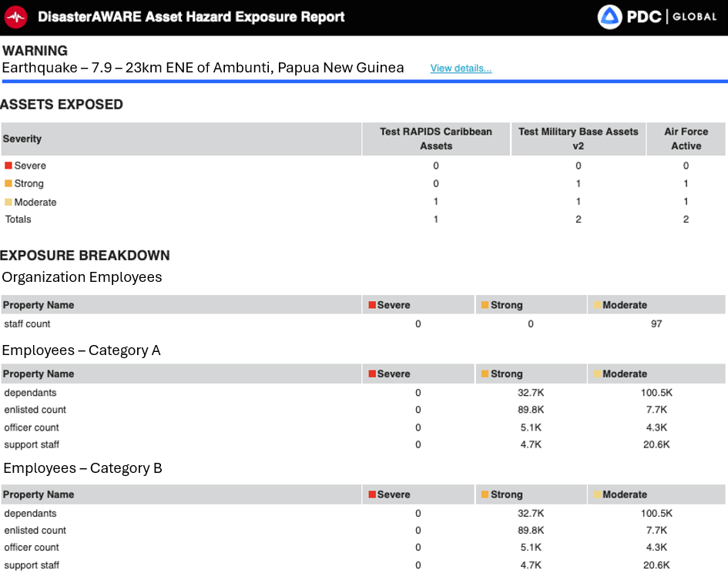The width and height of the screenshot is (728, 583).
Task: Click the Moderate header in Organization Employees table
Action: pos(656,305)
